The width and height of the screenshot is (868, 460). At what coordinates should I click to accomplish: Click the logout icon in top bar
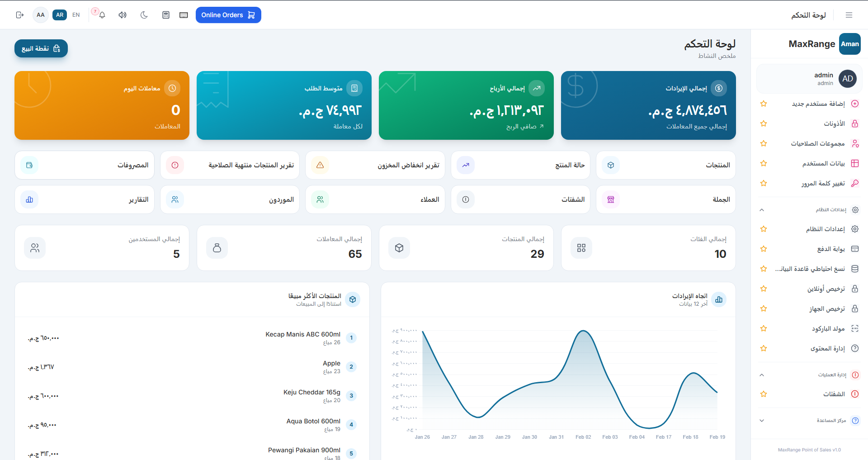click(19, 15)
